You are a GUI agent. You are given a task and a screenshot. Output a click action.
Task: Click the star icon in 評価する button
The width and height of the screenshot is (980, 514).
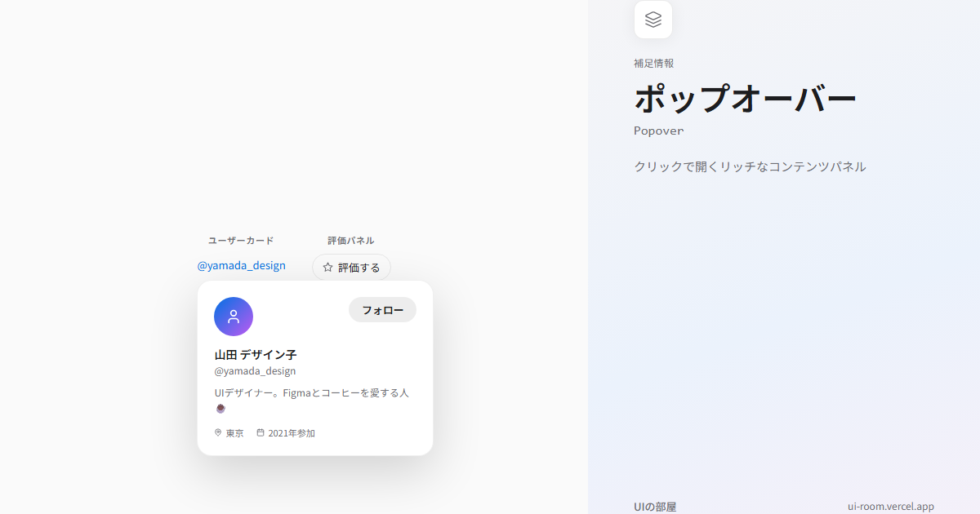point(327,267)
